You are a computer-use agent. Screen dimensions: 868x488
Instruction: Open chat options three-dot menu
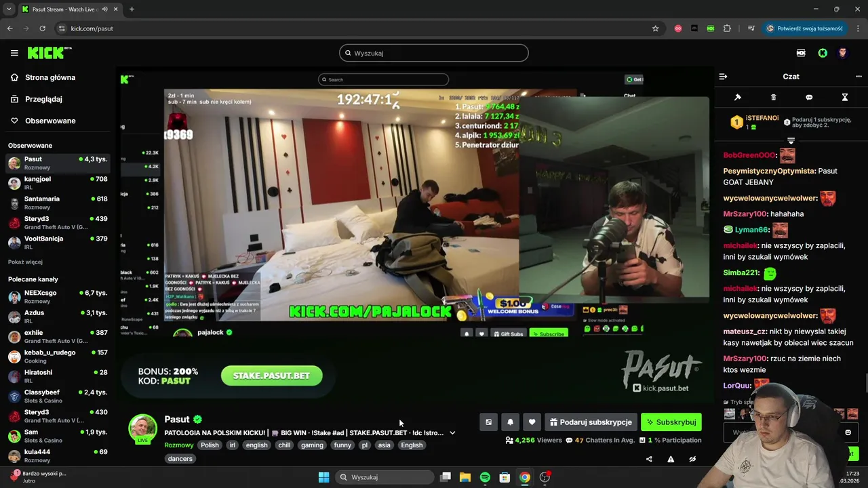[859, 77]
